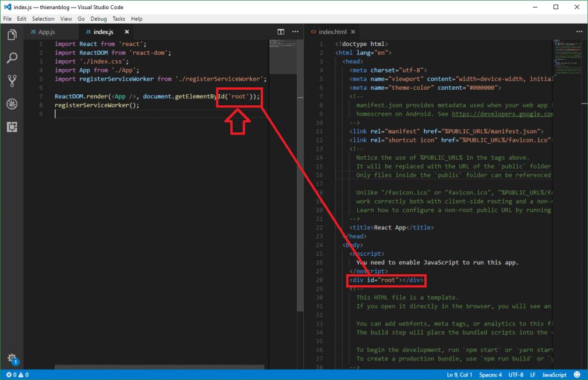Split the editor using the split icon
The image size is (588, 380).
pos(281,32)
